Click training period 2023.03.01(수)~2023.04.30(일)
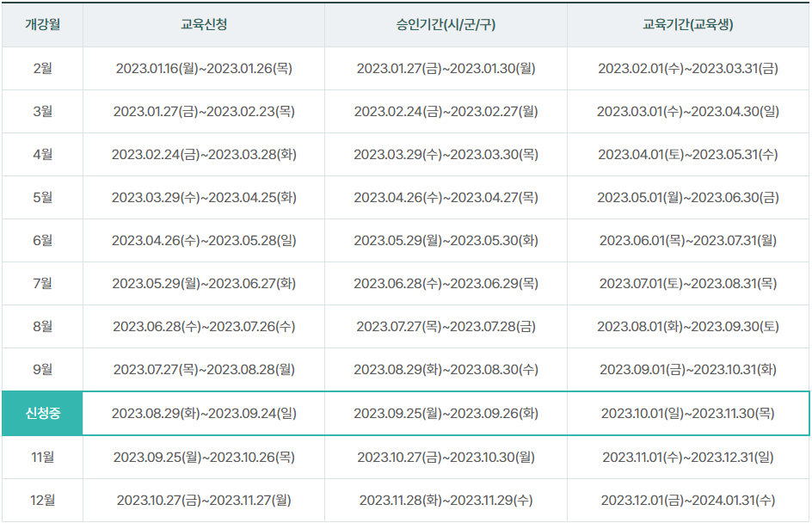 [688, 111]
